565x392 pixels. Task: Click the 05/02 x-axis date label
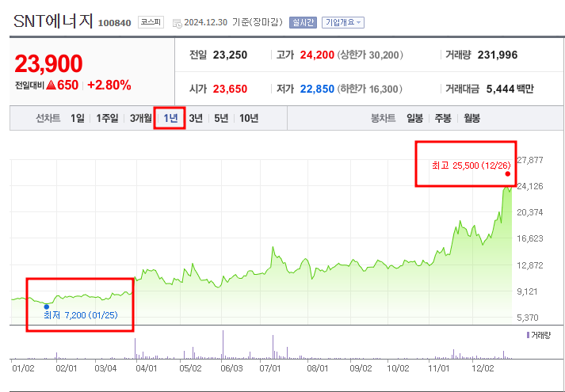pos(190,368)
